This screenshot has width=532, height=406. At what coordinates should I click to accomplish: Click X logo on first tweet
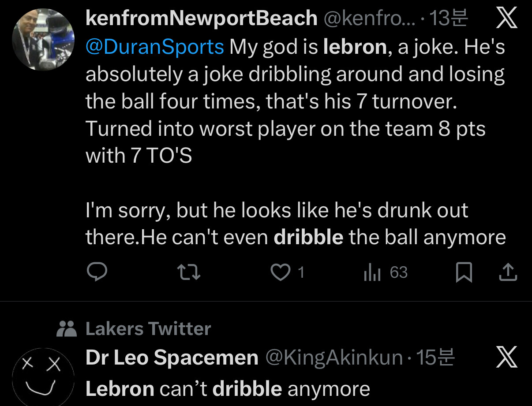click(x=506, y=19)
